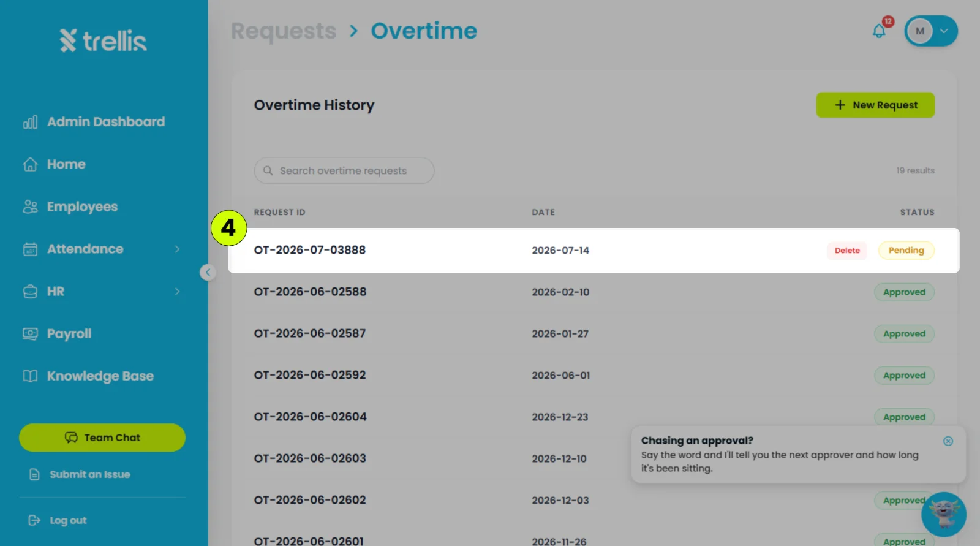Image resolution: width=980 pixels, height=546 pixels.
Task: Click Approved badge for OT-2026-06-02587
Action: tap(904, 334)
